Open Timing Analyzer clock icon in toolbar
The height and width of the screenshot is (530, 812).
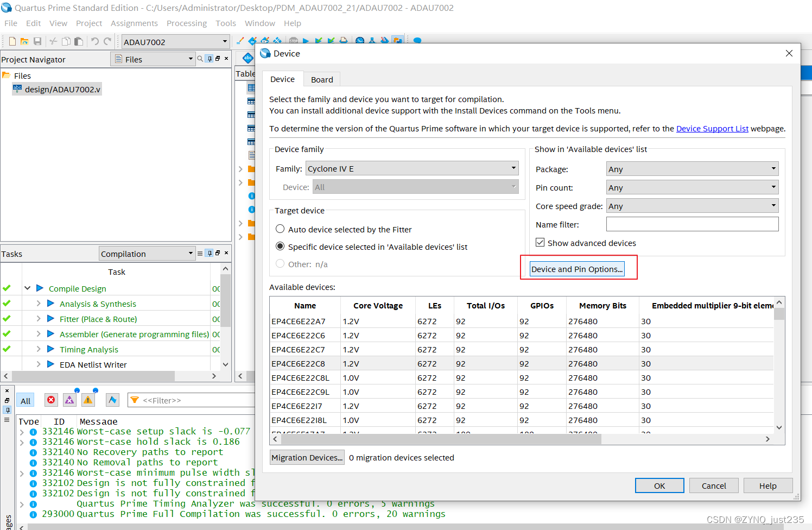point(359,41)
